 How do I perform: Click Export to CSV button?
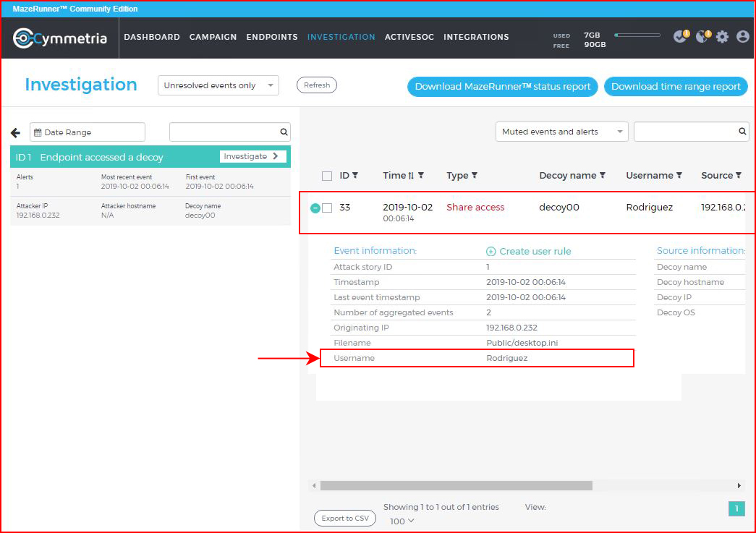(x=345, y=519)
